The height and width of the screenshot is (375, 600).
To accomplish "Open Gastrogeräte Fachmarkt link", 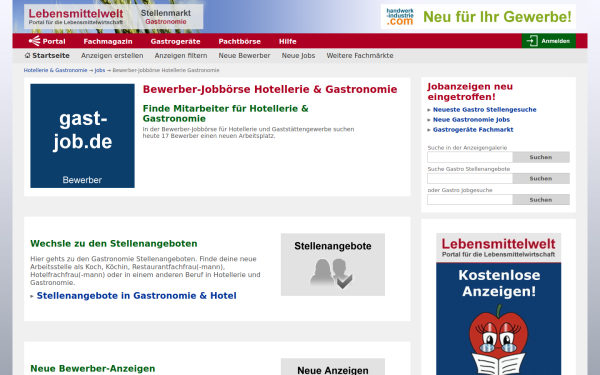I will pyautogui.click(x=473, y=129).
